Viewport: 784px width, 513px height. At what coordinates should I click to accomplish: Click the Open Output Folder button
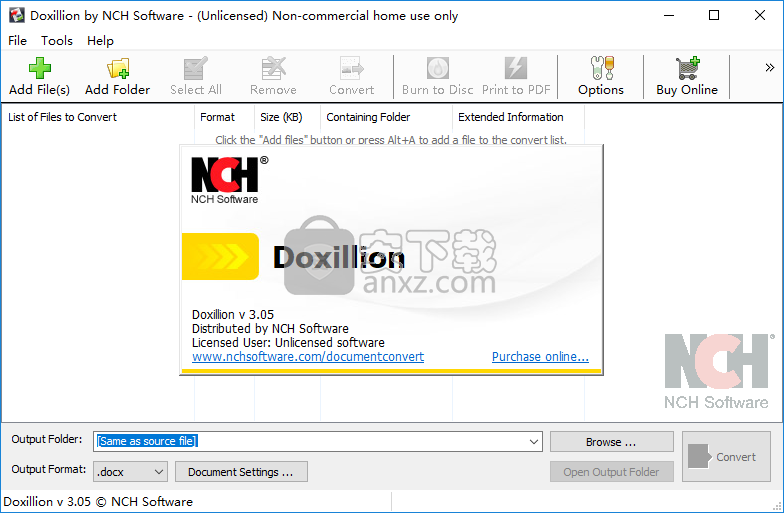(612, 472)
